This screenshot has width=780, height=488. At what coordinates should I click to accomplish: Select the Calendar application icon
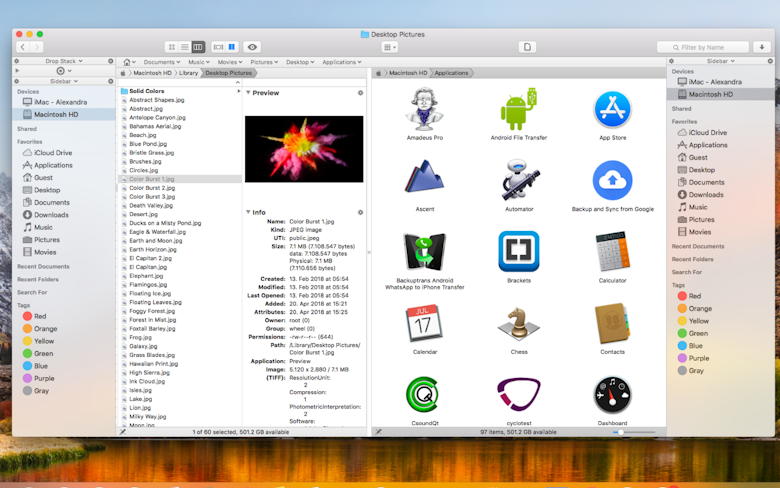pyautogui.click(x=424, y=323)
